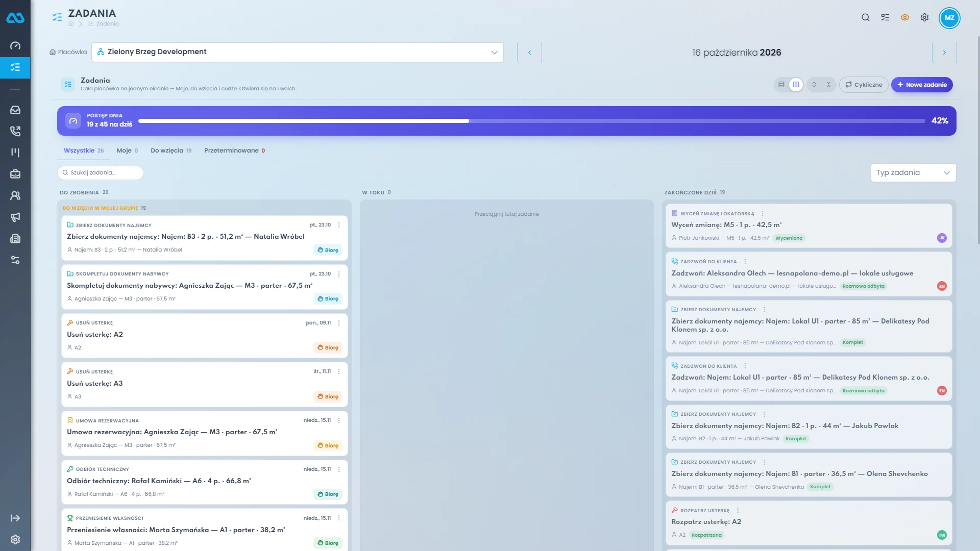Open three-dot menu on Usuń usterkę: A2 card
The height and width of the screenshot is (551, 980).
pyautogui.click(x=339, y=323)
